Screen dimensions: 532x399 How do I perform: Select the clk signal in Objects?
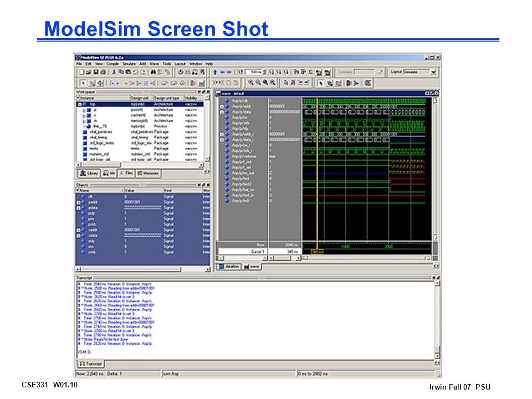tap(143, 196)
